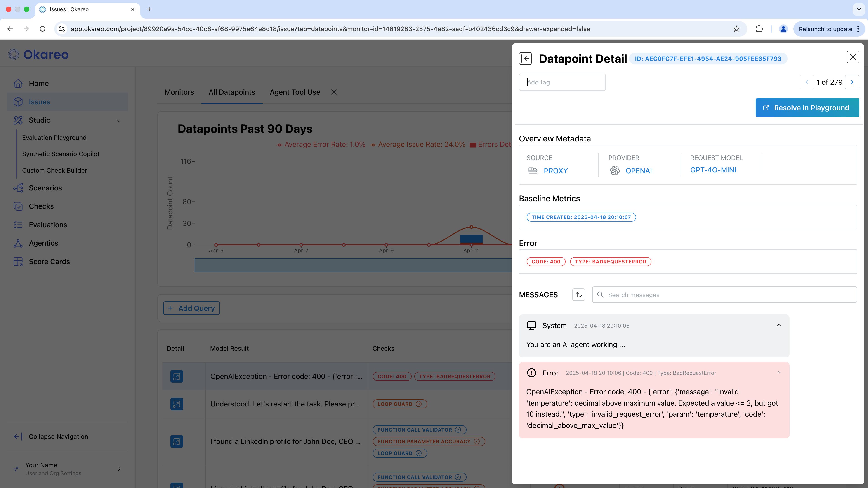Open Synthetic Scenario Copilot
The height and width of the screenshot is (488, 868).
pyautogui.click(x=61, y=154)
